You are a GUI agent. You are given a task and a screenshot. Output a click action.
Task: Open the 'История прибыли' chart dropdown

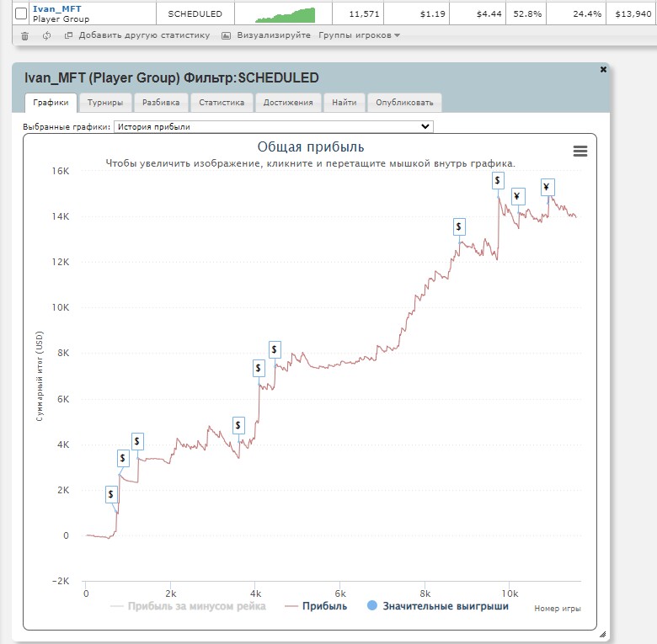(273, 126)
